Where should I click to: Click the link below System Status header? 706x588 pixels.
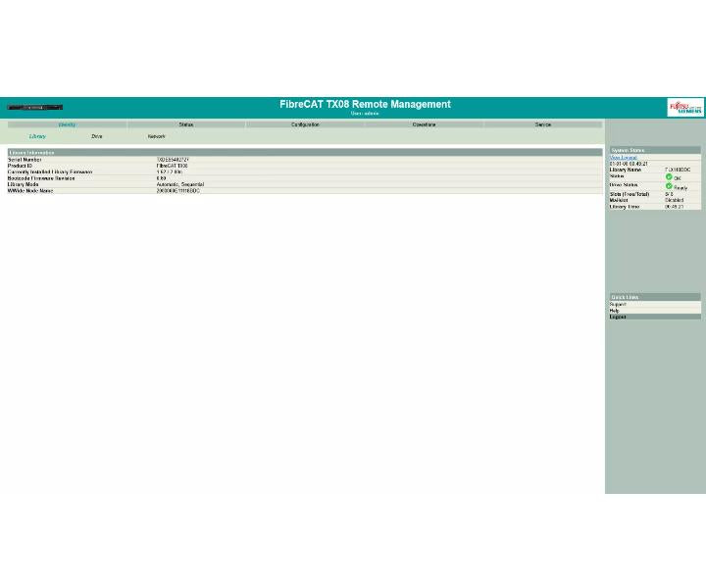(x=624, y=158)
